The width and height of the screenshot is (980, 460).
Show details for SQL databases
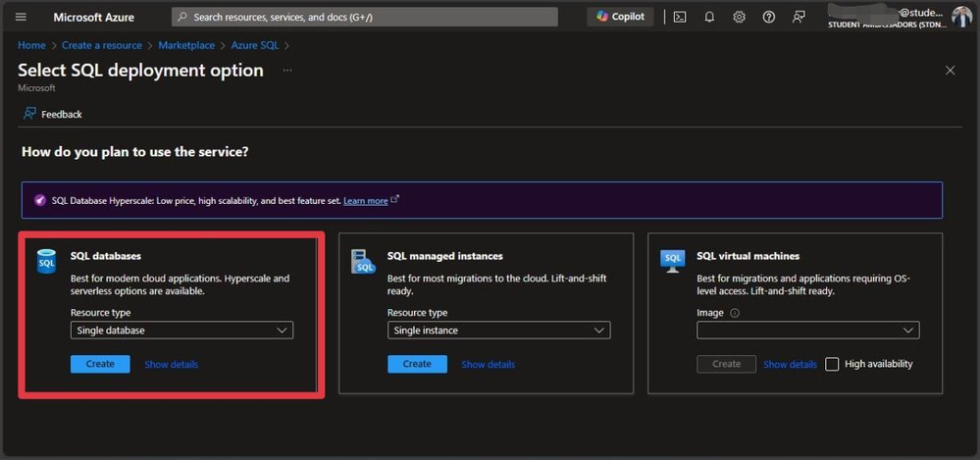tap(172, 365)
